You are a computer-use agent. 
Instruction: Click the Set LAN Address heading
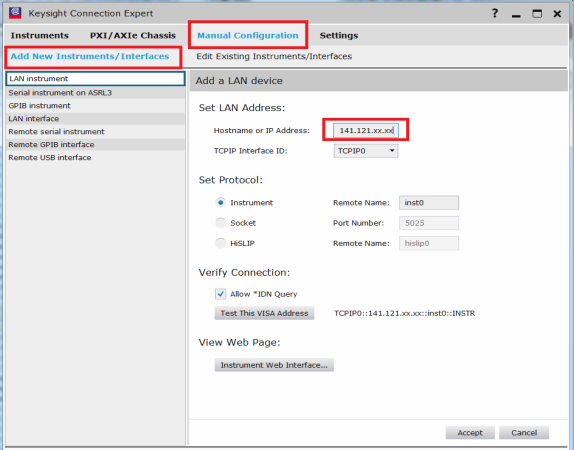pyautogui.click(x=242, y=108)
